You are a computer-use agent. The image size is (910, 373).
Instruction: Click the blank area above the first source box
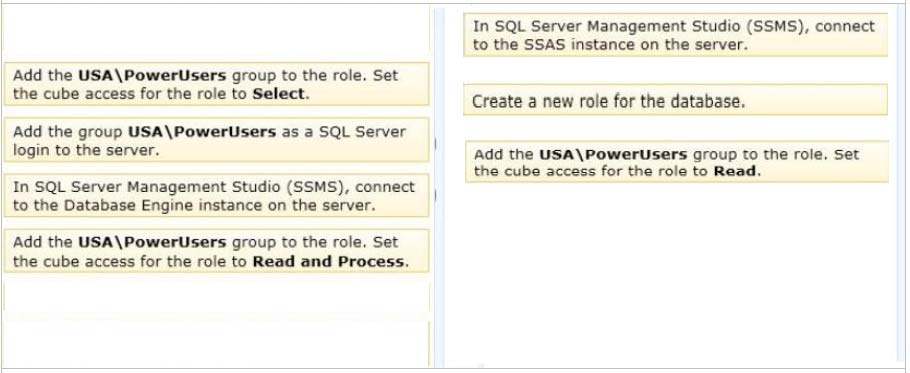[x=216, y=34]
